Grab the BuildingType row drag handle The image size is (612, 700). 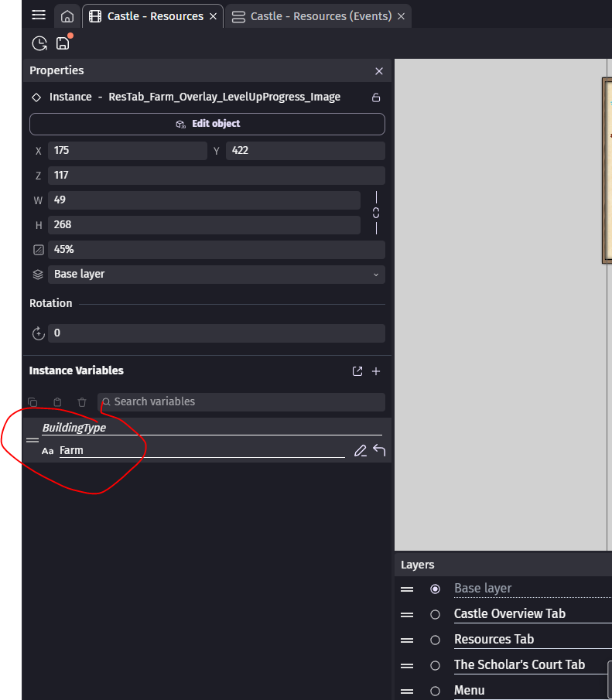tap(32, 440)
